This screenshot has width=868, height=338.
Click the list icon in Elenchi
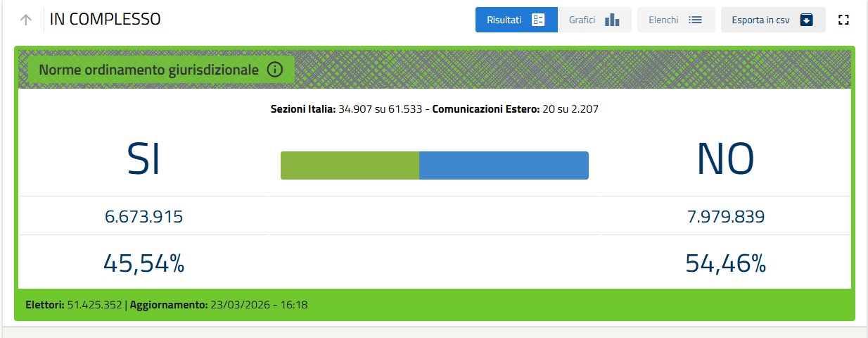(x=695, y=20)
